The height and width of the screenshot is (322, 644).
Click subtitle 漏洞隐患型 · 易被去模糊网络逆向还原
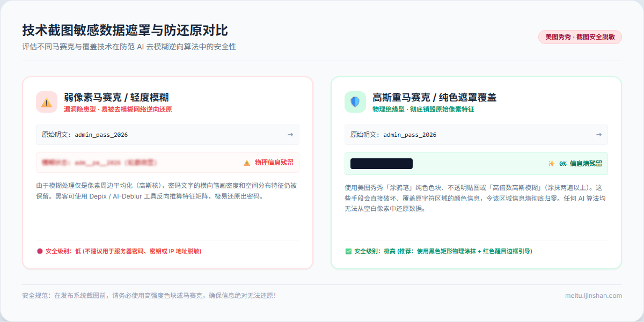(118, 109)
